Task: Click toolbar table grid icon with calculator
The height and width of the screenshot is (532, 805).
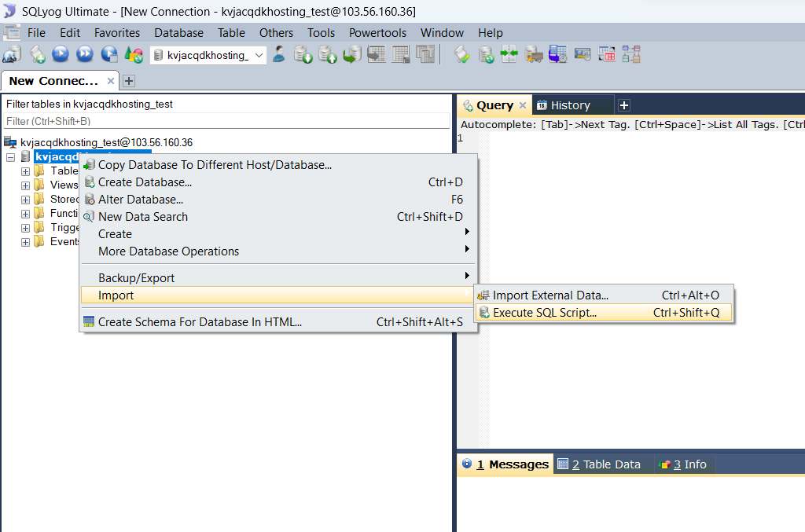Action: tap(400, 54)
